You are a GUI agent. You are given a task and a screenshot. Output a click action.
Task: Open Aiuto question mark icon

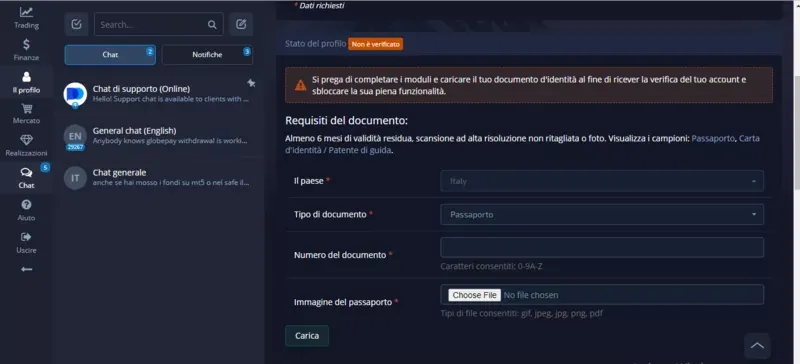pyautogui.click(x=26, y=205)
